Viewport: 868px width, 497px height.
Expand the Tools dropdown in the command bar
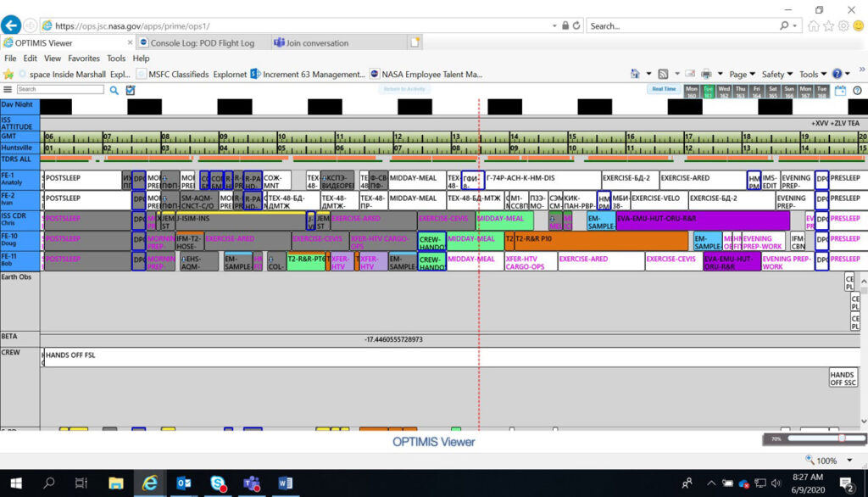(x=811, y=73)
